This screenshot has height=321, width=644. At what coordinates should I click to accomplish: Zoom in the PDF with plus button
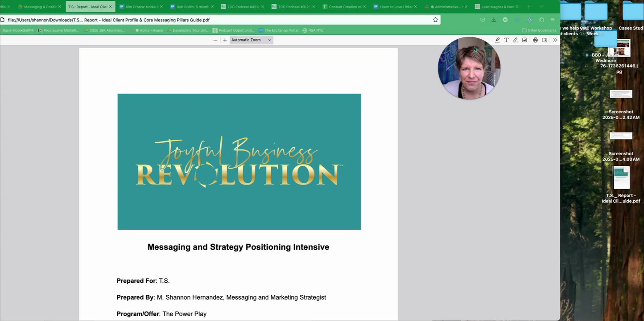[225, 40]
